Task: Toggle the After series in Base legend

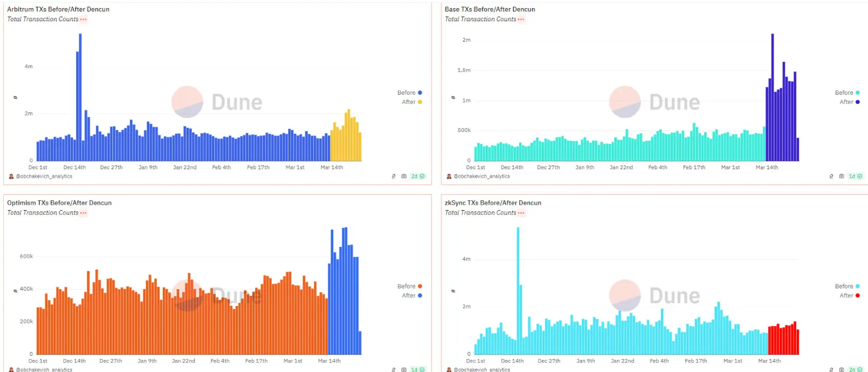Action: pos(850,102)
